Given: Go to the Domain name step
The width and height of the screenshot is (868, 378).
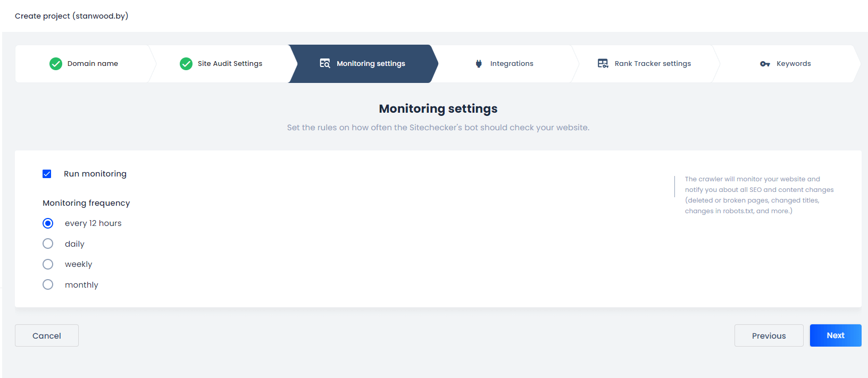Looking at the screenshot, I should pos(93,64).
